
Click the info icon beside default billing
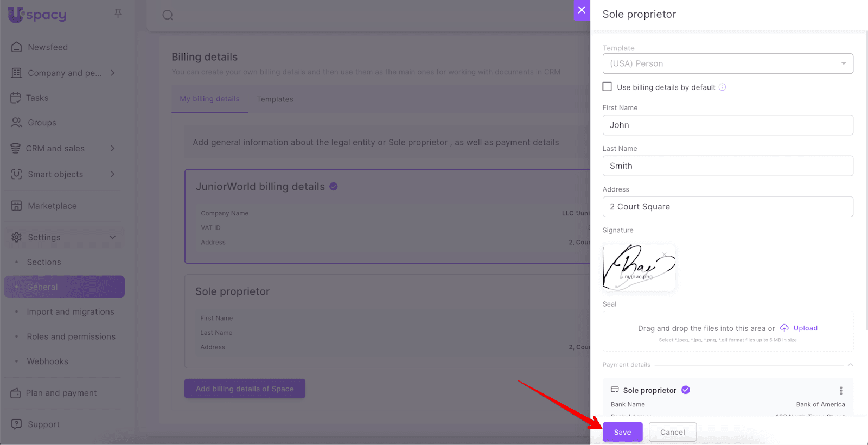click(723, 87)
